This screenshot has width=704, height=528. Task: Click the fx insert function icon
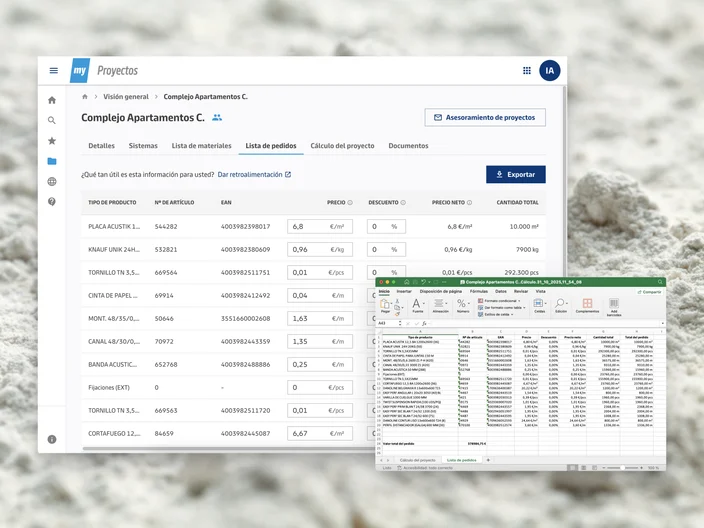click(x=424, y=323)
